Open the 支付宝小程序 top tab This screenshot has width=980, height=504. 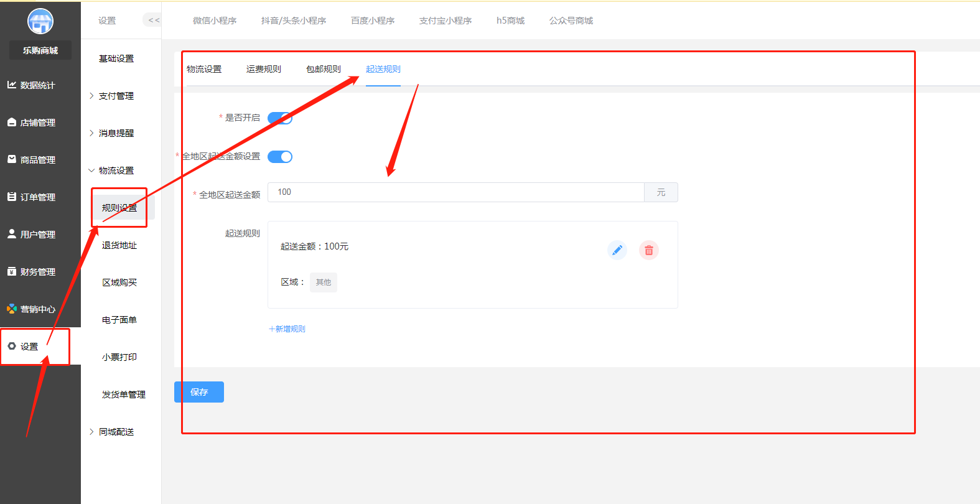[x=446, y=21]
